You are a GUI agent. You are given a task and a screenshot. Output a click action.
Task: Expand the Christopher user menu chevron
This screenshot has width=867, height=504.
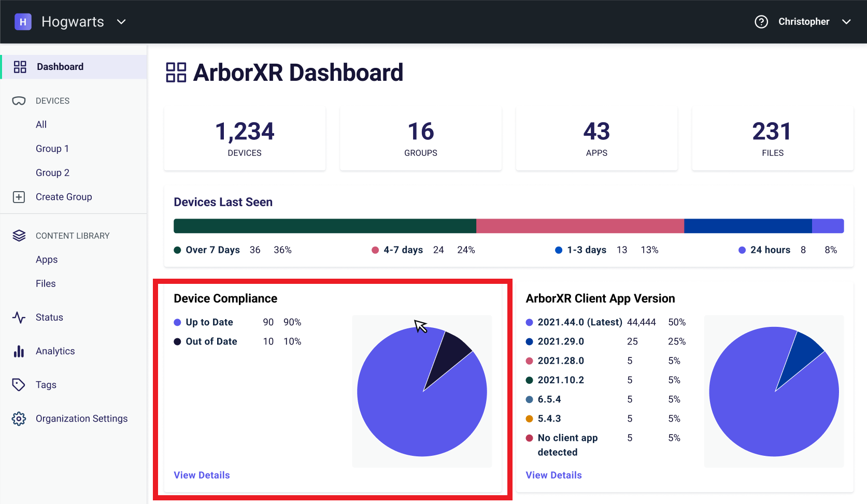tap(846, 22)
